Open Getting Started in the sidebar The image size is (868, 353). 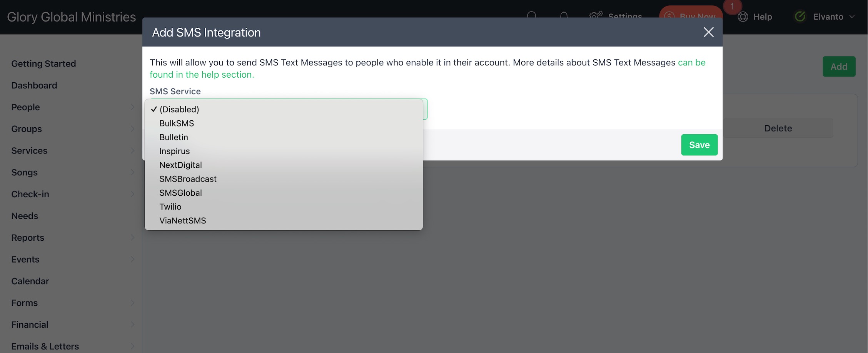tap(43, 63)
